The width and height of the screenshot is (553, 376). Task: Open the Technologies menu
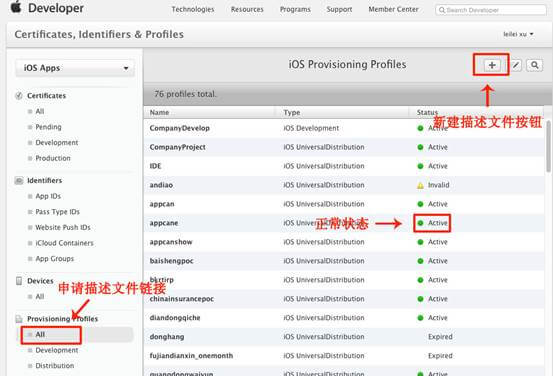point(193,10)
